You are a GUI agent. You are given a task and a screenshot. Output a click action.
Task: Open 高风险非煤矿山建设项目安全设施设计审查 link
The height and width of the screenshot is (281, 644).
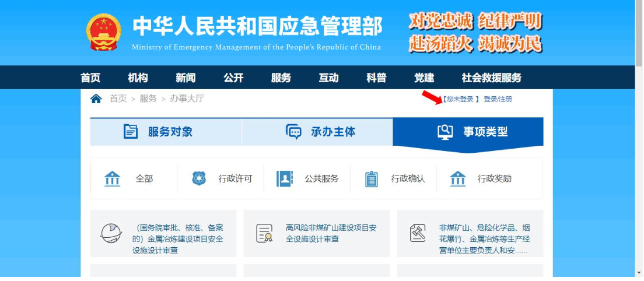click(331, 233)
